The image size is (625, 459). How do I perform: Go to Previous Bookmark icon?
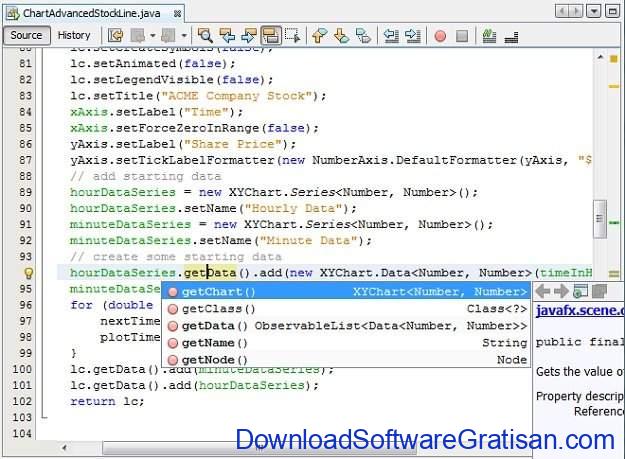pos(320,36)
